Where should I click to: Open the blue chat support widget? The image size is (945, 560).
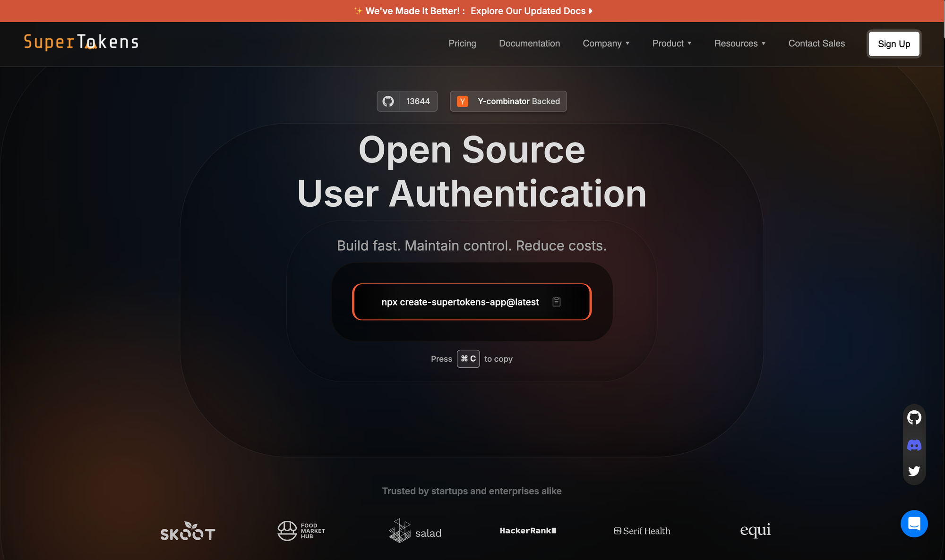(914, 524)
